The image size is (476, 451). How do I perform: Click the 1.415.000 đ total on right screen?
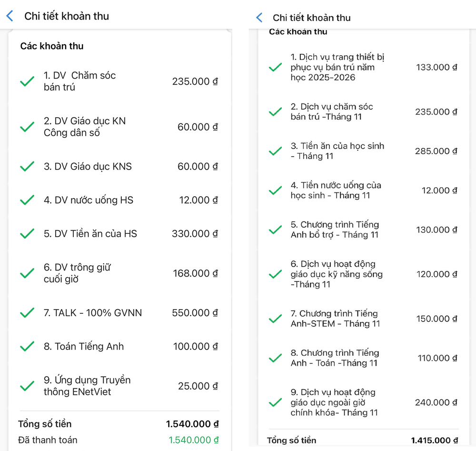click(x=434, y=440)
